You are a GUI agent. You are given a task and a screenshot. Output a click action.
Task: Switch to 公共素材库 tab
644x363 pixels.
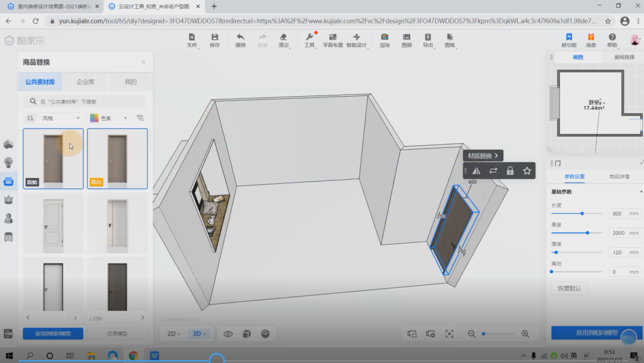click(40, 82)
